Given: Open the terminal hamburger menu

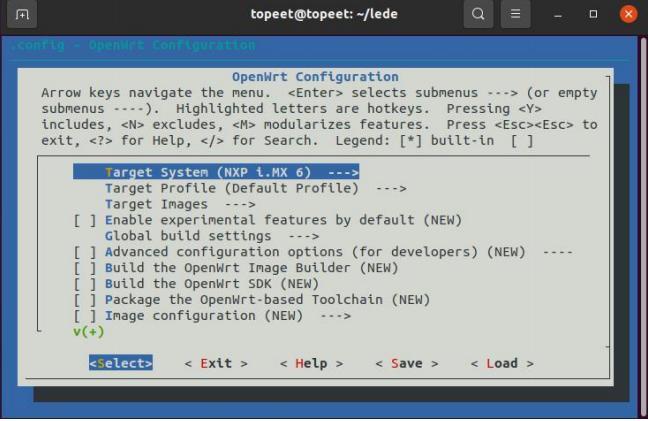Looking at the screenshot, I should 514,15.
